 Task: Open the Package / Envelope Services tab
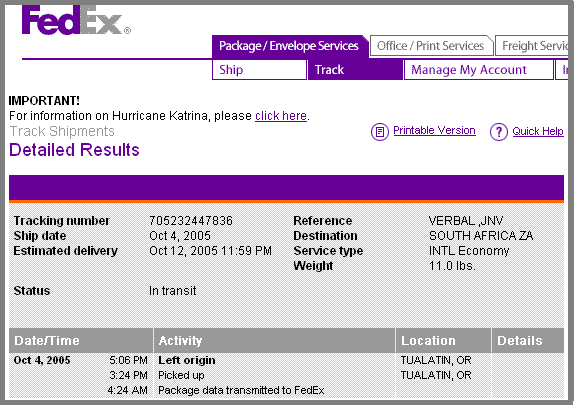point(290,46)
